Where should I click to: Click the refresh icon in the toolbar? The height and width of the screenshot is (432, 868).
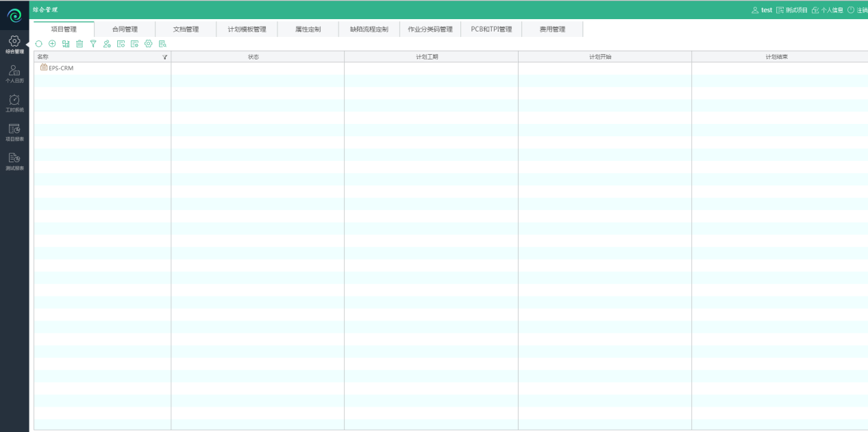[x=38, y=44]
